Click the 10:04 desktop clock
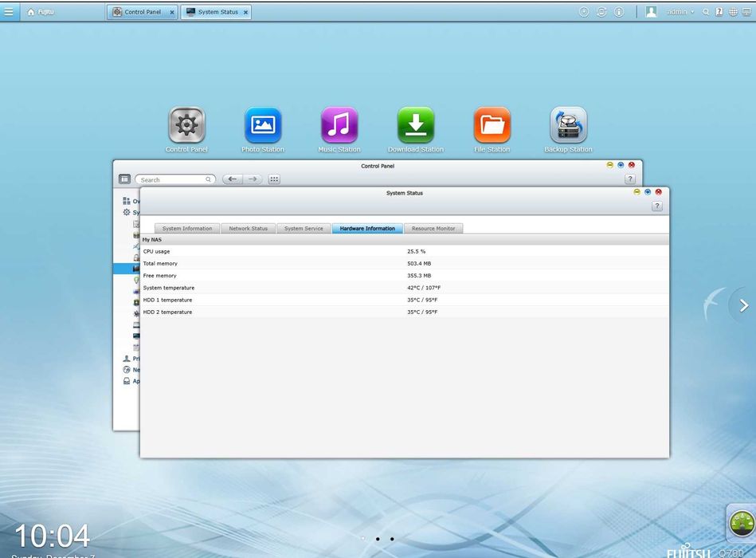Image resolution: width=756 pixels, height=558 pixels. coord(52,536)
